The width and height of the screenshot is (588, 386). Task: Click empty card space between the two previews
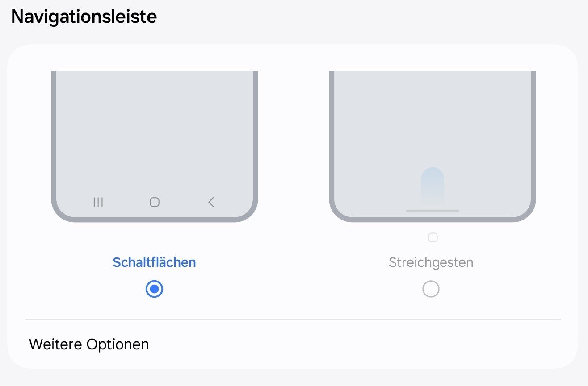click(x=294, y=143)
